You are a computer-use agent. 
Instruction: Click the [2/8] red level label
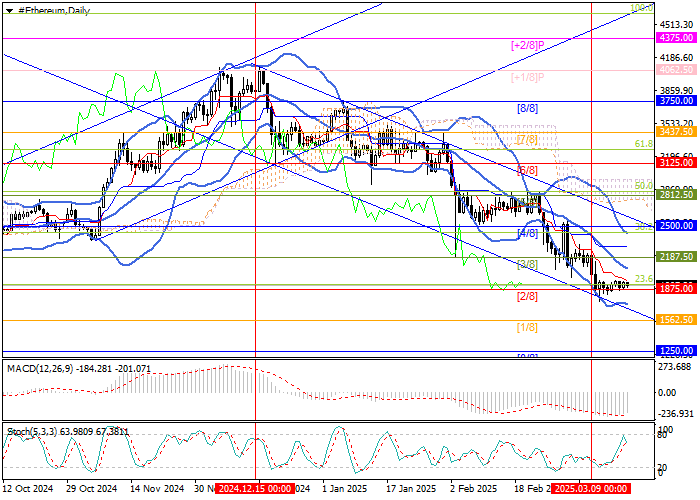point(527,297)
